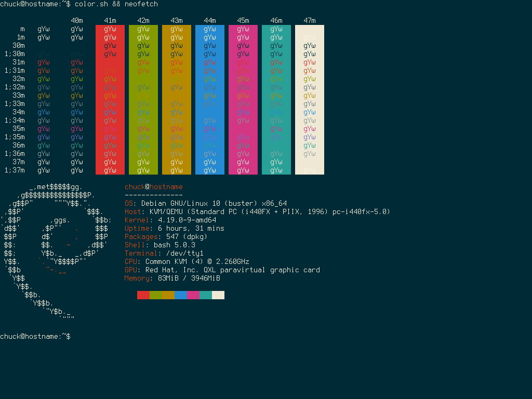Click the "_,met$$$$$gg." logo line
This screenshot has width=532, height=399.
(x=56, y=187)
